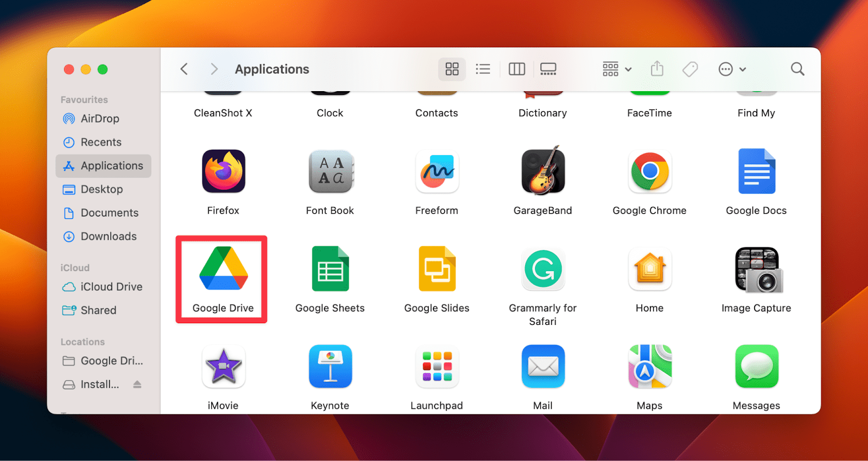868x461 pixels.
Task: Open iCloud Drive in the sidebar
Action: point(103,287)
